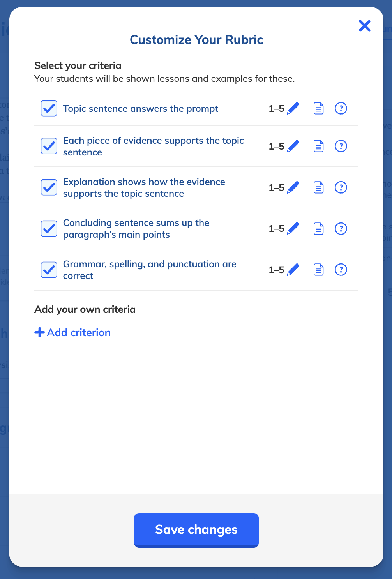Open the lesson document icon beside Topic sentence criterion
Image resolution: width=392 pixels, height=579 pixels.
click(318, 108)
